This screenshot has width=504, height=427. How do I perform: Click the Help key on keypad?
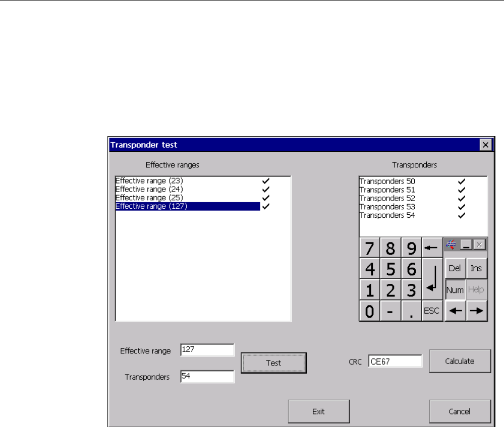click(x=476, y=290)
